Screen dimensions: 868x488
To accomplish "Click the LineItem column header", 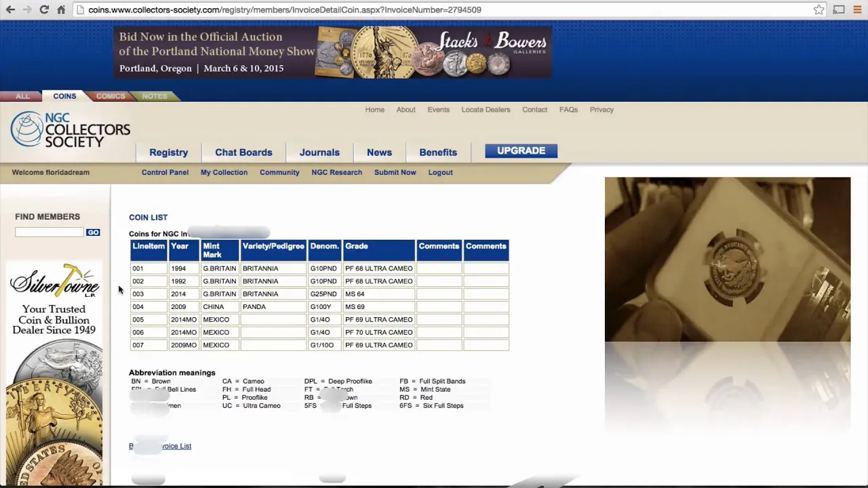I will pyautogui.click(x=149, y=250).
